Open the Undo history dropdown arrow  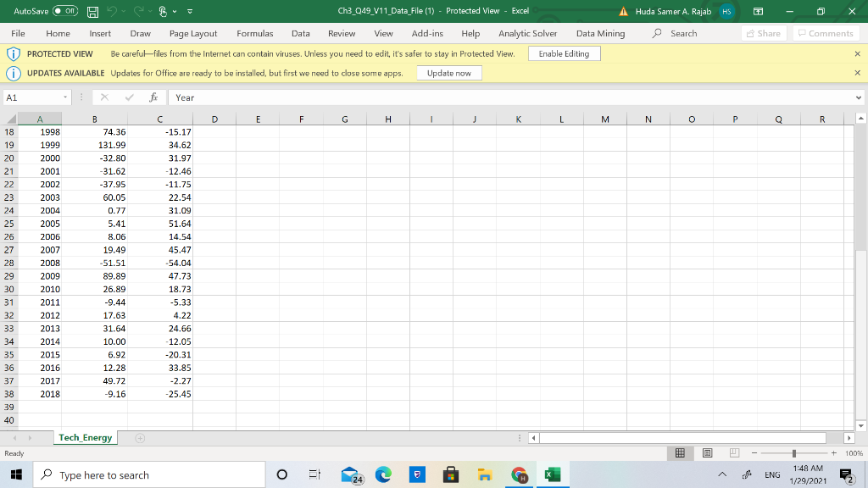pyautogui.click(x=125, y=11)
